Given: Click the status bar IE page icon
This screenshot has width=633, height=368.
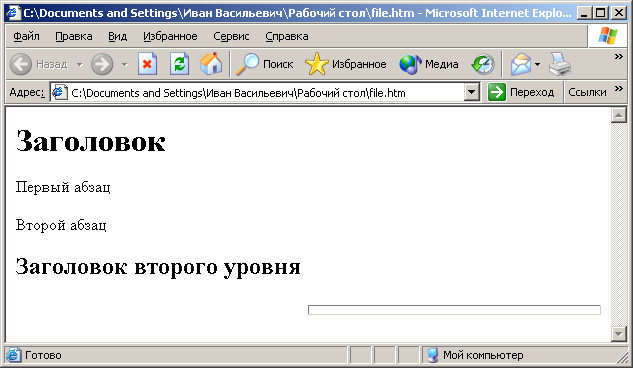Looking at the screenshot, I should click(x=13, y=355).
